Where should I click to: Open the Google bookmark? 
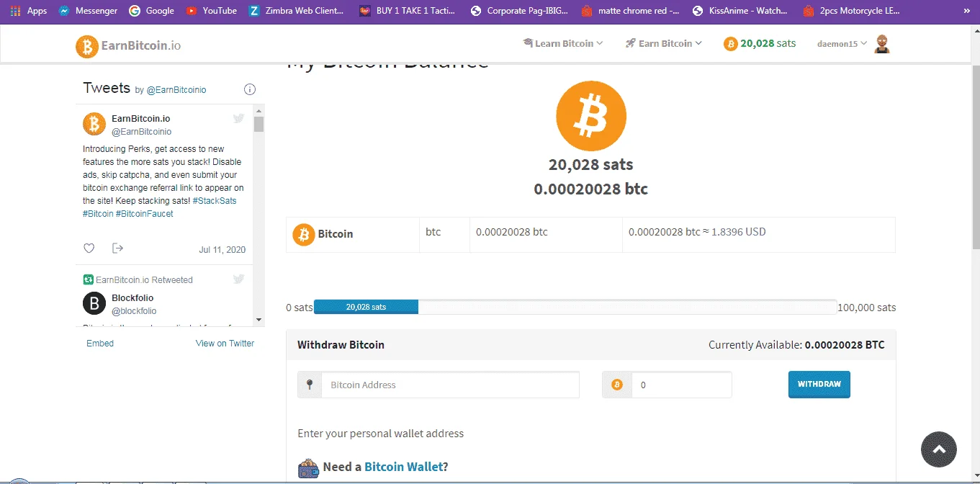pyautogui.click(x=152, y=11)
